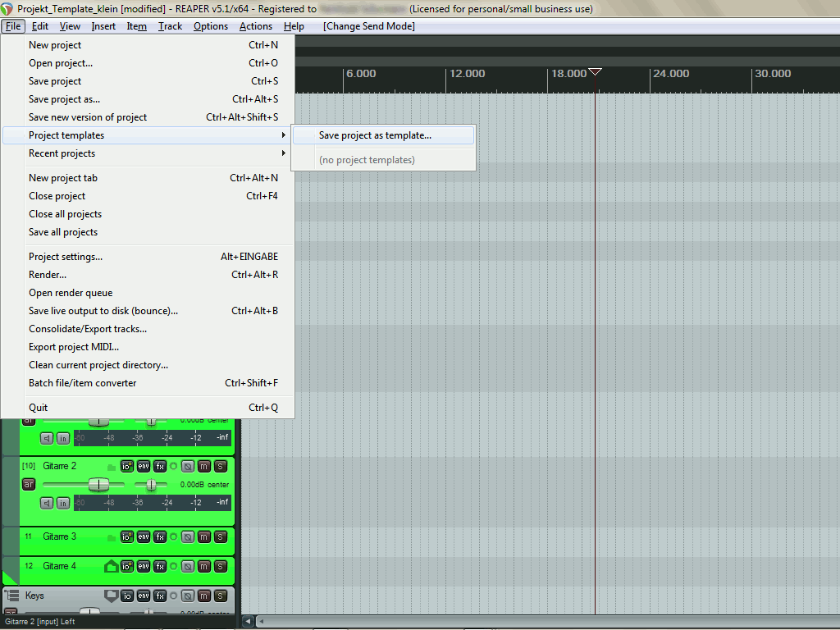
Task: Solo the Keys track
Action: pos(221,596)
